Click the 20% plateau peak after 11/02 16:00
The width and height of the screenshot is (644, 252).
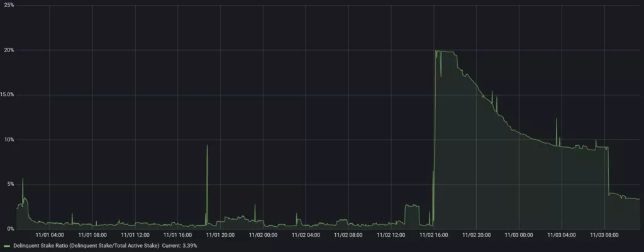(443, 52)
